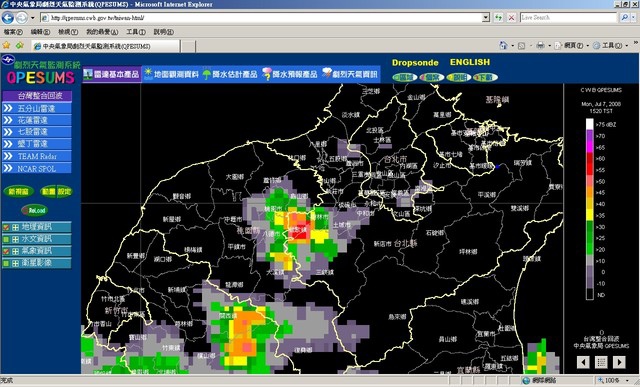
Task: Select the 地面觀測資料 product tab
Action: tap(171, 74)
